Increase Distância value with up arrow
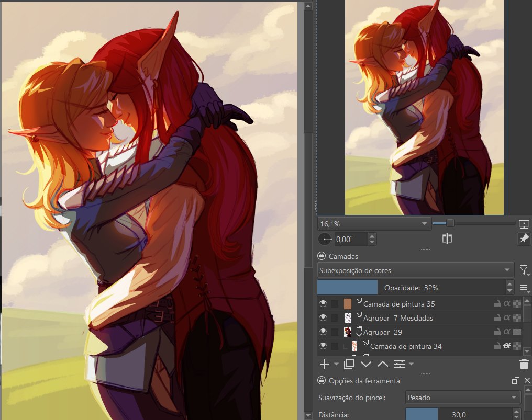The height and width of the screenshot is (420, 532). point(516,411)
